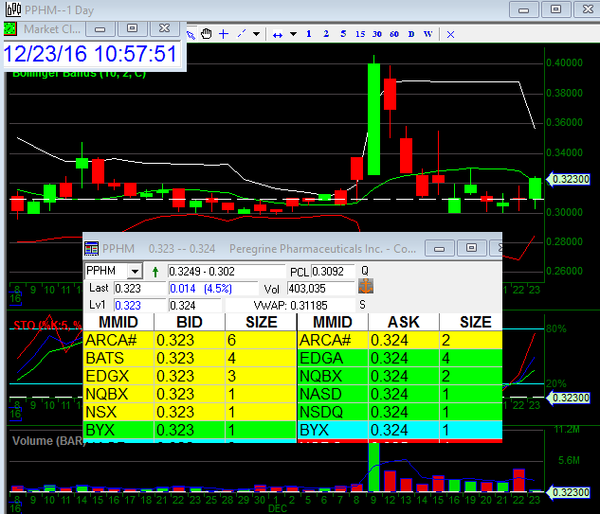Set chart to 15 minute interval

[360, 33]
